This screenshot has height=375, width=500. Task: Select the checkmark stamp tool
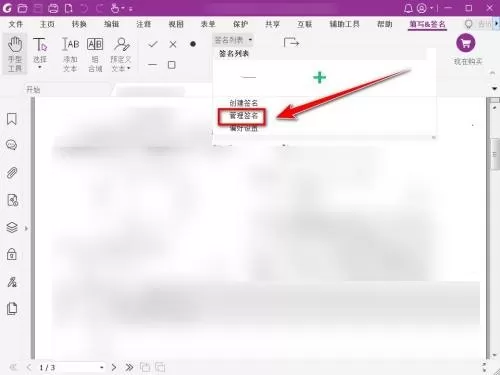point(153,44)
